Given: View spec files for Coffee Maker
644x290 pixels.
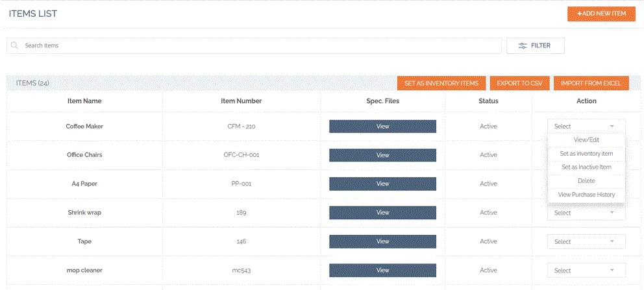Looking at the screenshot, I should tap(382, 127).
